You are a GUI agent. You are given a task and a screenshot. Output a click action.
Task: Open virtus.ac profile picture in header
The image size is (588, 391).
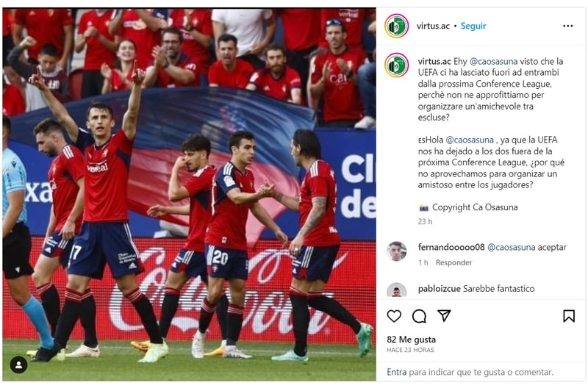pyautogui.click(x=396, y=26)
